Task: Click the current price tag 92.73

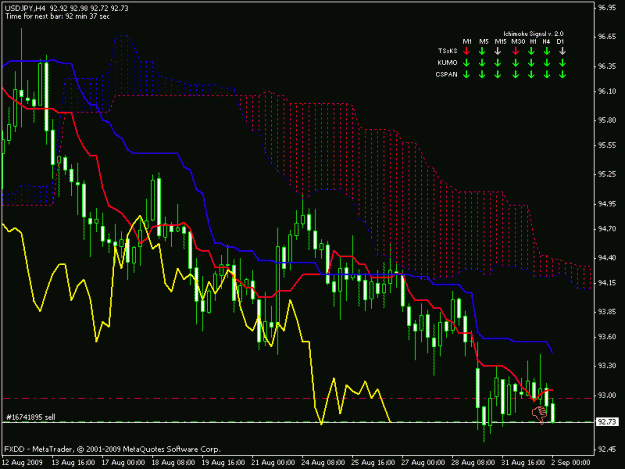Action: pos(607,422)
